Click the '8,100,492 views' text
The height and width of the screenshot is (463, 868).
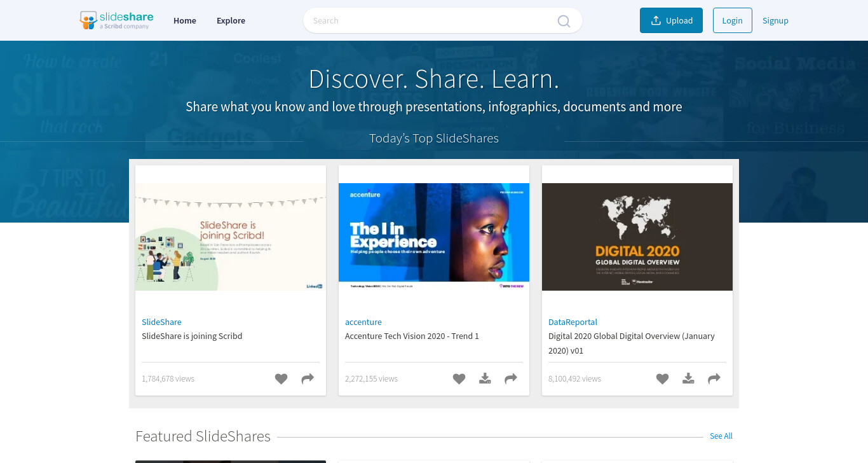click(x=574, y=378)
